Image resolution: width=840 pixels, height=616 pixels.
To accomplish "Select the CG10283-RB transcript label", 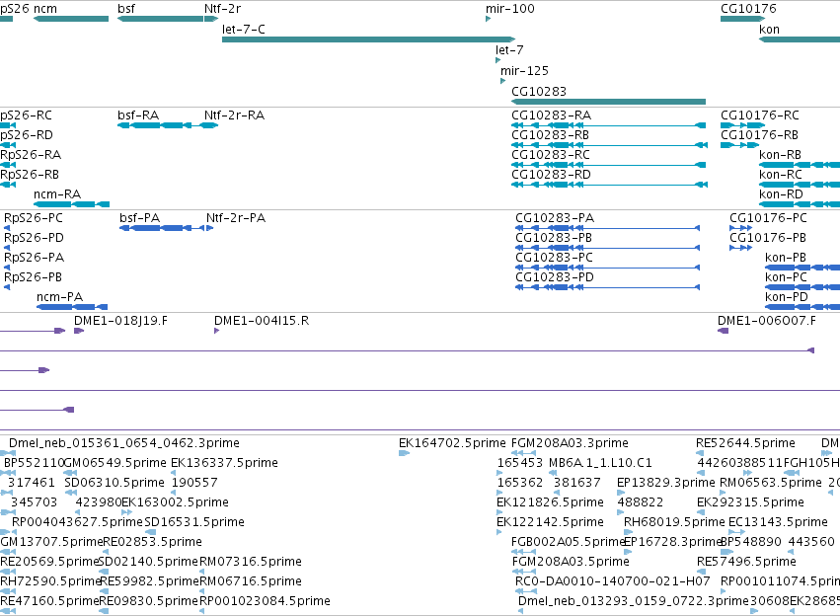I will coord(550,135).
